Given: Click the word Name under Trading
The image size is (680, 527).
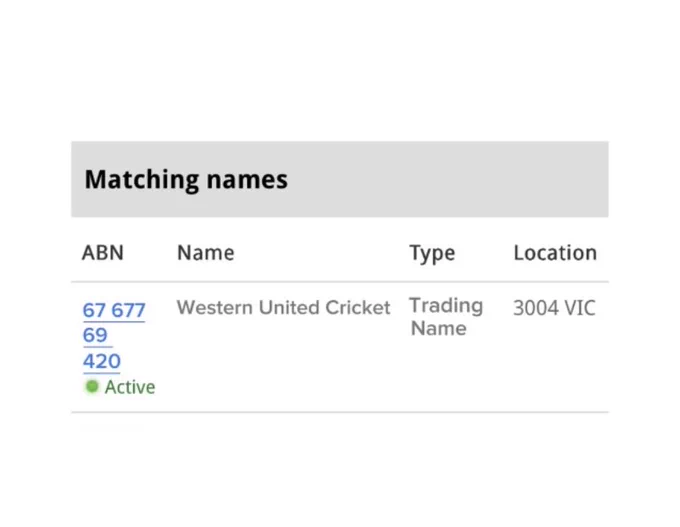Looking at the screenshot, I should pos(438,328).
